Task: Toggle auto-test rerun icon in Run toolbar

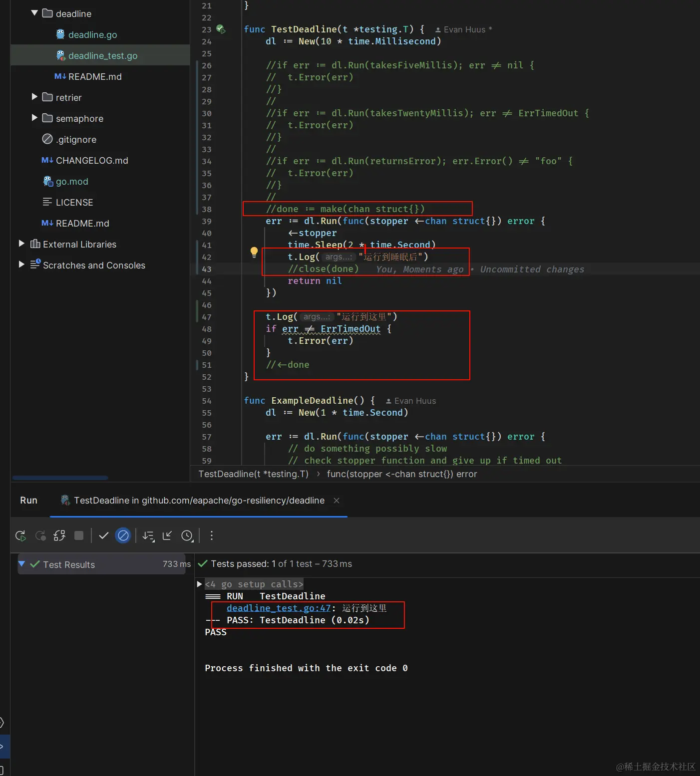Action: tap(59, 535)
